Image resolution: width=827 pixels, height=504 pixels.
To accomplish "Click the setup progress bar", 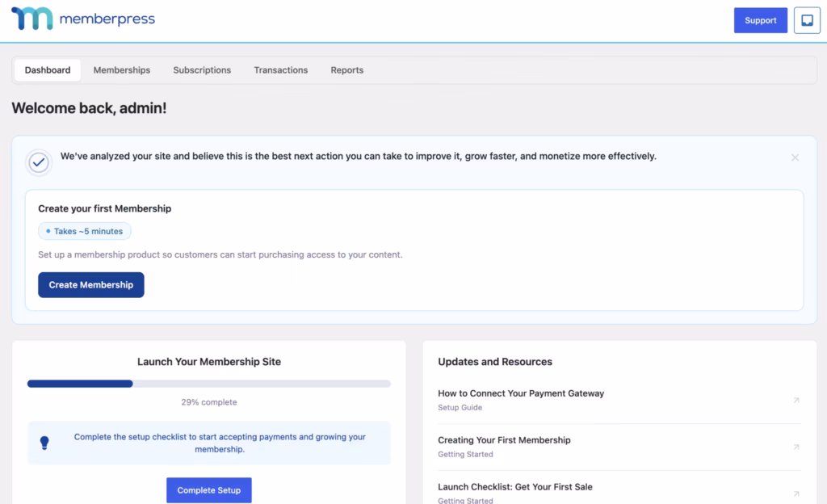I will [209, 384].
